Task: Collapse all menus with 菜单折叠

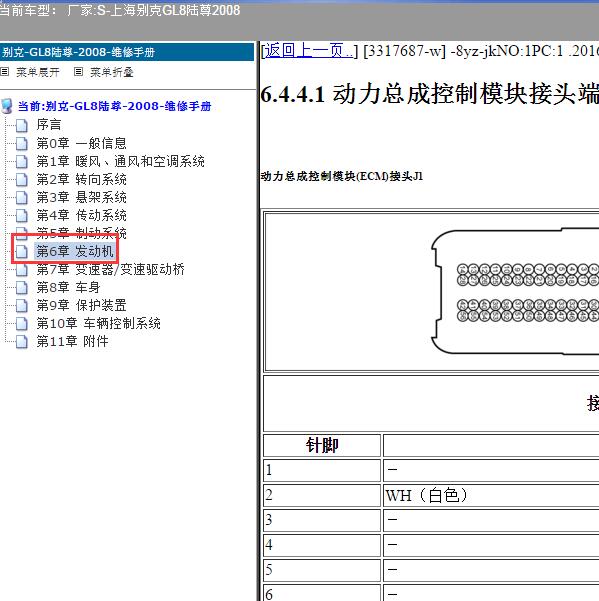Action: tap(112, 72)
